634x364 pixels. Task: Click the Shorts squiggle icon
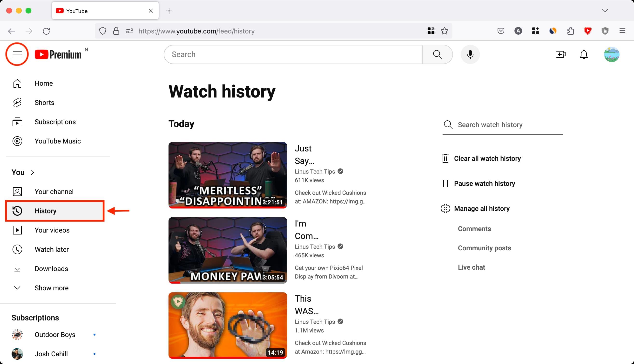[17, 102]
